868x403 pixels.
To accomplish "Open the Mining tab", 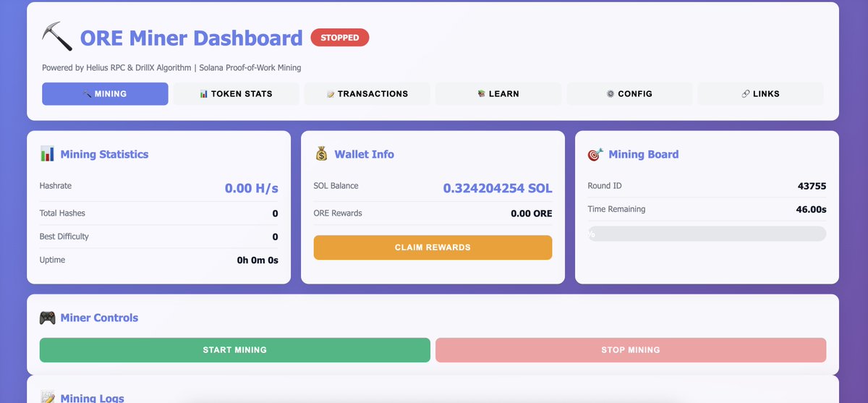I will point(105,94).
